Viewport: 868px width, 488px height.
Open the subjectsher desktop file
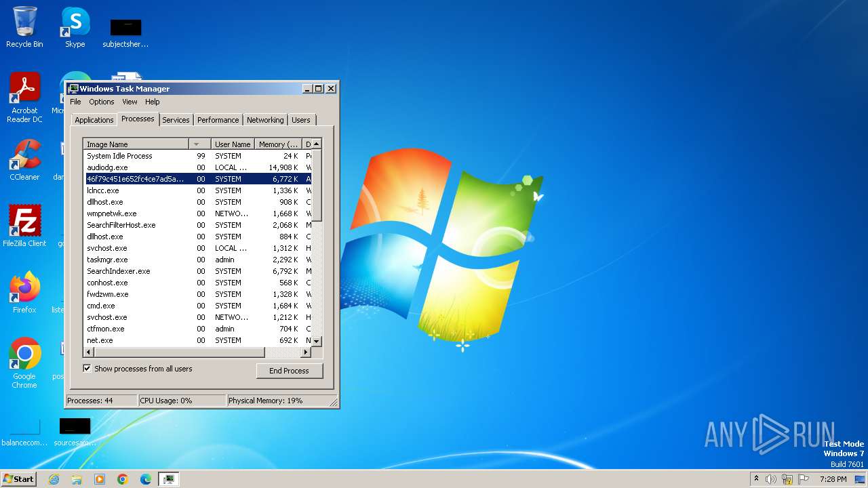tap(125, 33)
